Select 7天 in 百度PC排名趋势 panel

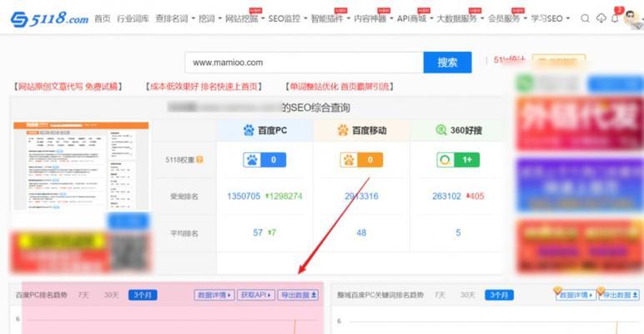[83, 295]
